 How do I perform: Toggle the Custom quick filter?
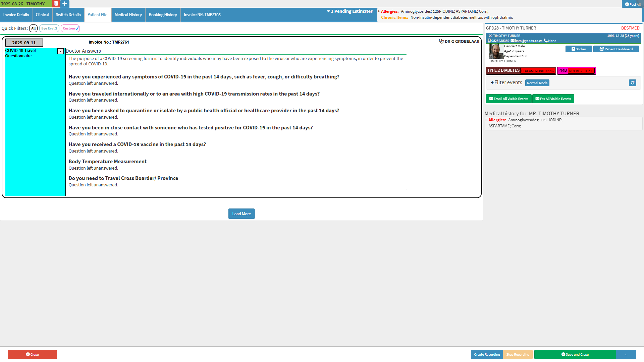click(70, 28)
